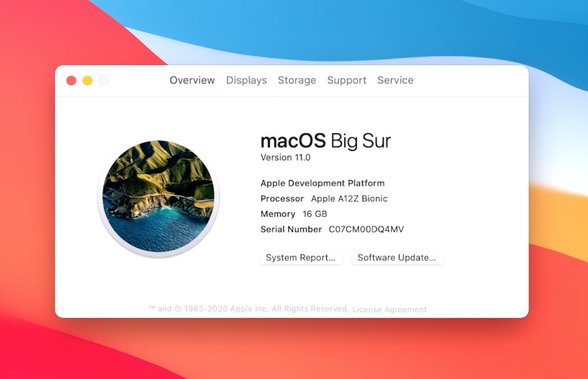
Task: Click the macOS Big Sur artwork icon
Action: click(158, 196)
